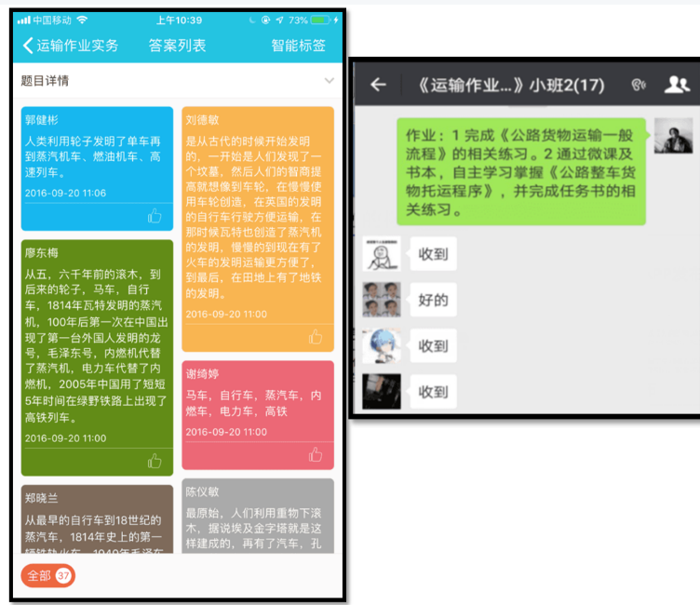Open group members icon in chat
700x605 pixels.
click(677, 85)
